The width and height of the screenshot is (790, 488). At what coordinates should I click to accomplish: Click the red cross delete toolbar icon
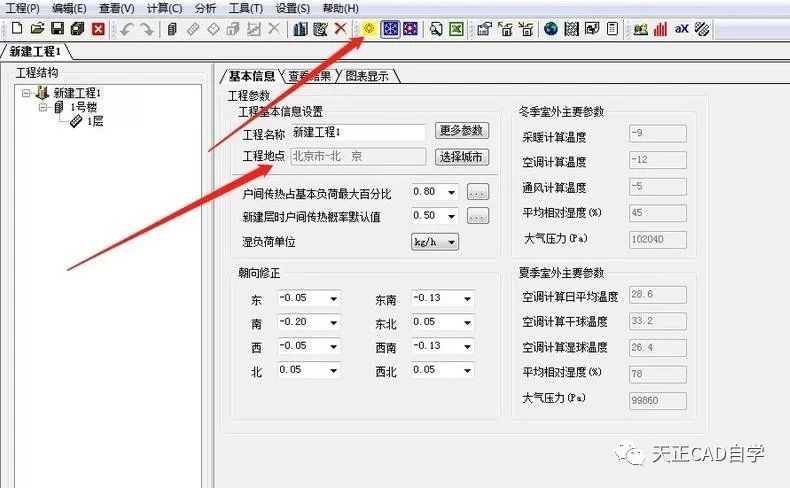[x=341, y=29]
